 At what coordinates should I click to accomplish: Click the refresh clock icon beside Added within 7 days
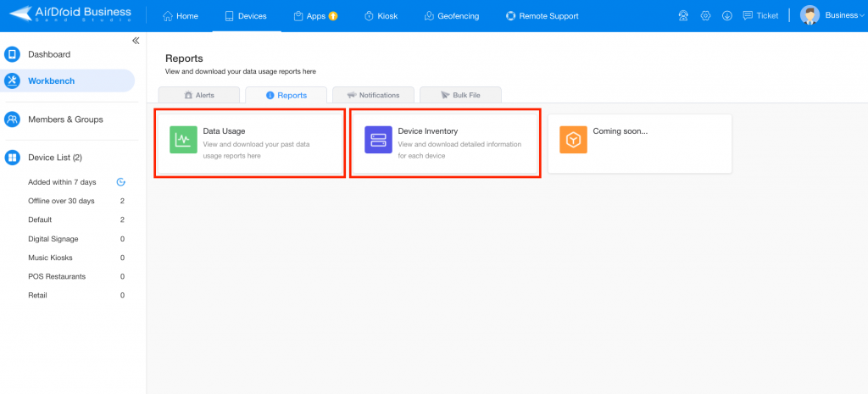pos(120,182)
